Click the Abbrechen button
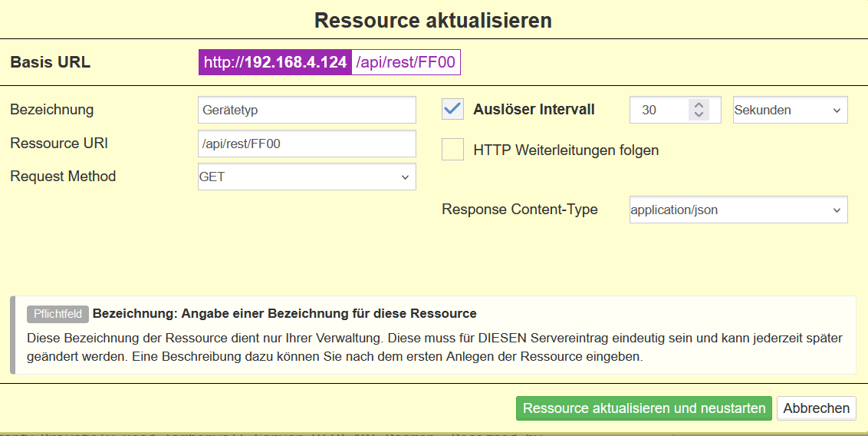This screenshot has width=868, height=436. [x=816, y=408]
